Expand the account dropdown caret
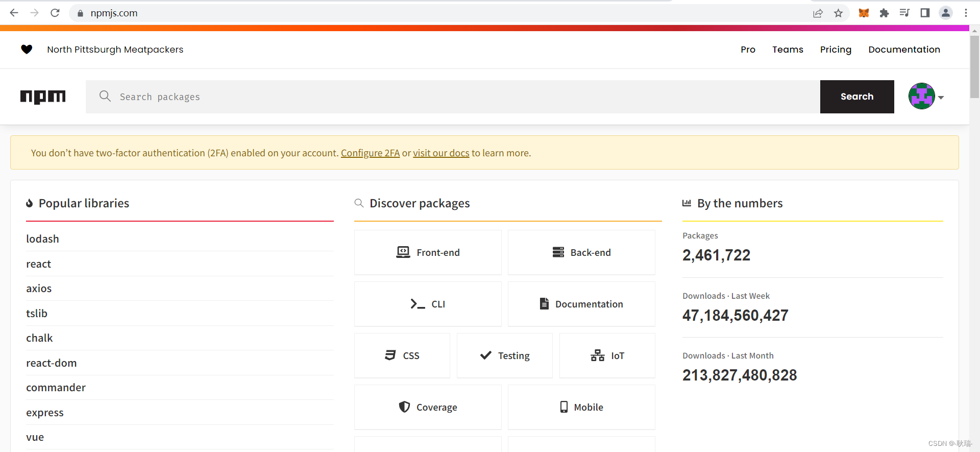This screenshot has width=980, height=452. (x=941, y=98)
